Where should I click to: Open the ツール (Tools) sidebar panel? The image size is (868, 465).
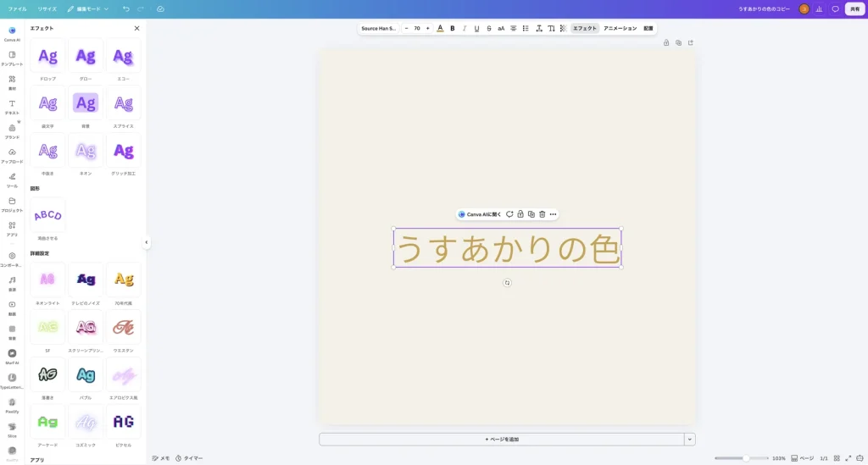(x=12, y=180)
